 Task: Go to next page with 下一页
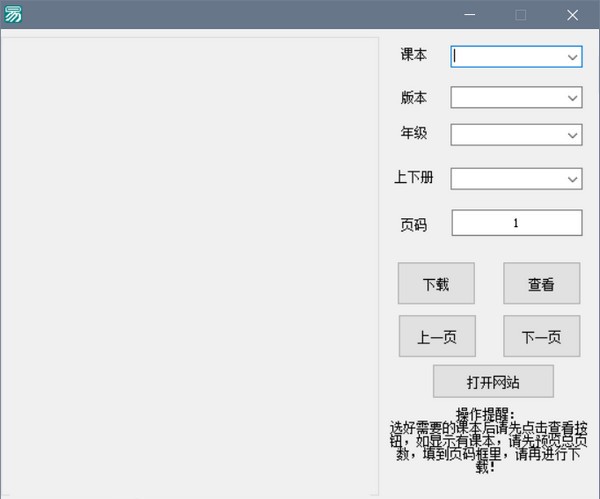point(541,336)
